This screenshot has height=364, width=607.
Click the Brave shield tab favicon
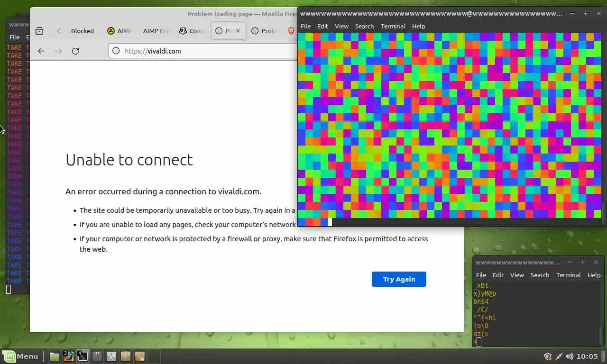(291, 31)
